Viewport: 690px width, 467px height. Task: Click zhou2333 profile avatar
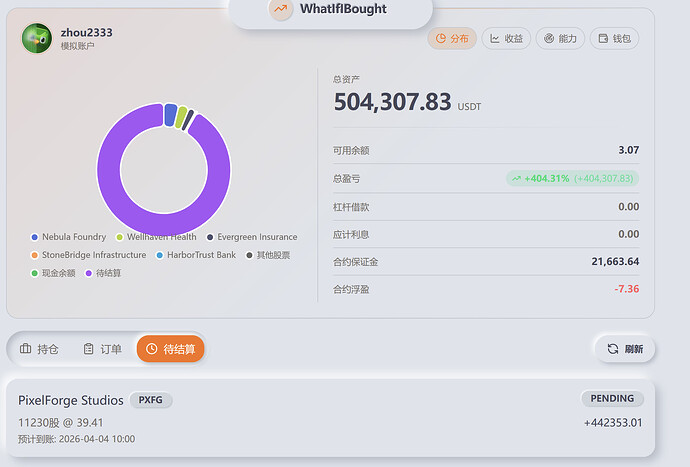click(37, 38)
